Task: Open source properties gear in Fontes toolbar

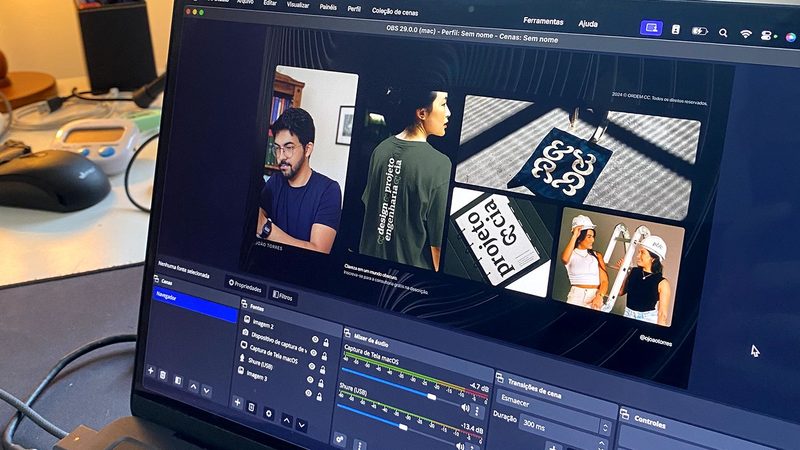Action: 268,414
